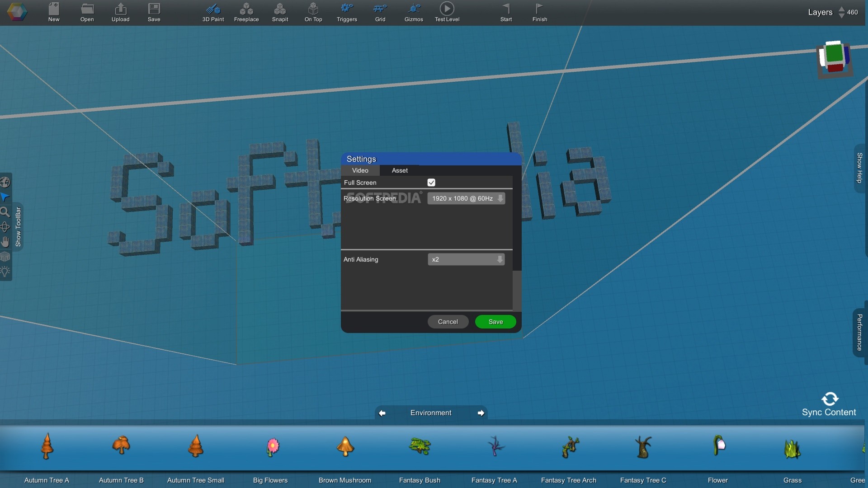868x488 pixels.
Task: Select the hand pan tool
Action: (x=5, y=242)
